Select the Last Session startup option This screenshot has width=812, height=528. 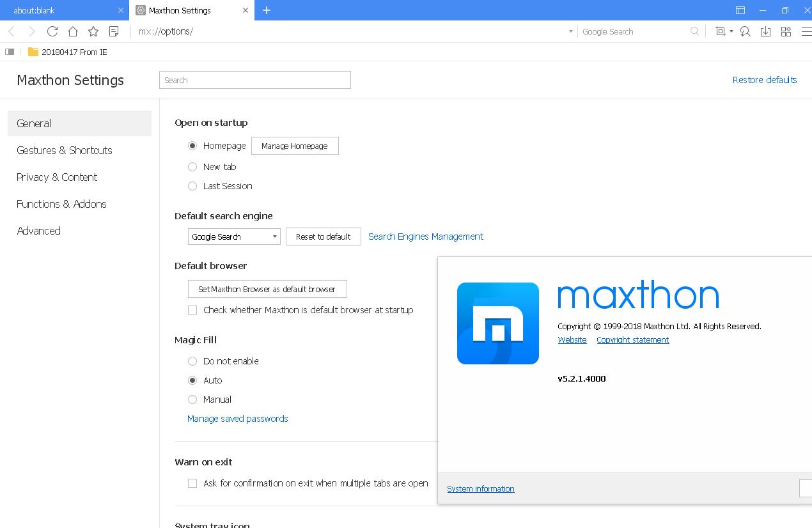tap(192, 186)
